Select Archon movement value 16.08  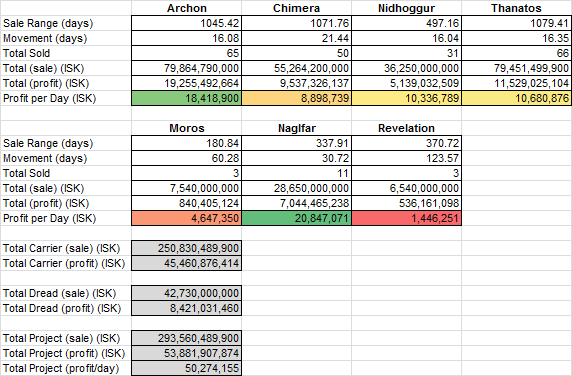186,38
